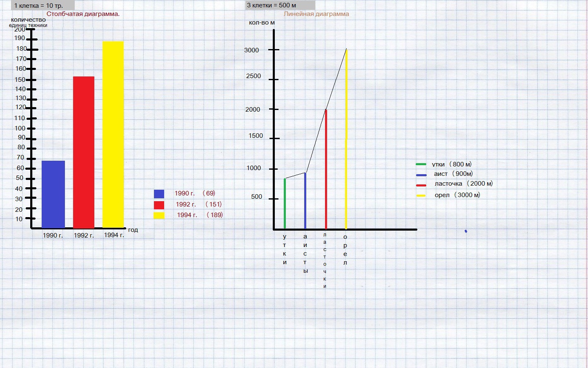Click the blue 1990 bar in the chart
Viewport: 588px width, 368px height.
(x=53, y=194)
